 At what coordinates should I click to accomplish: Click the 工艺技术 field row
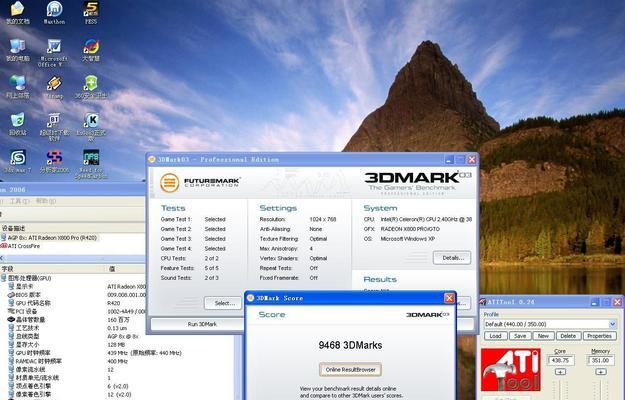(x=73, y=328)
